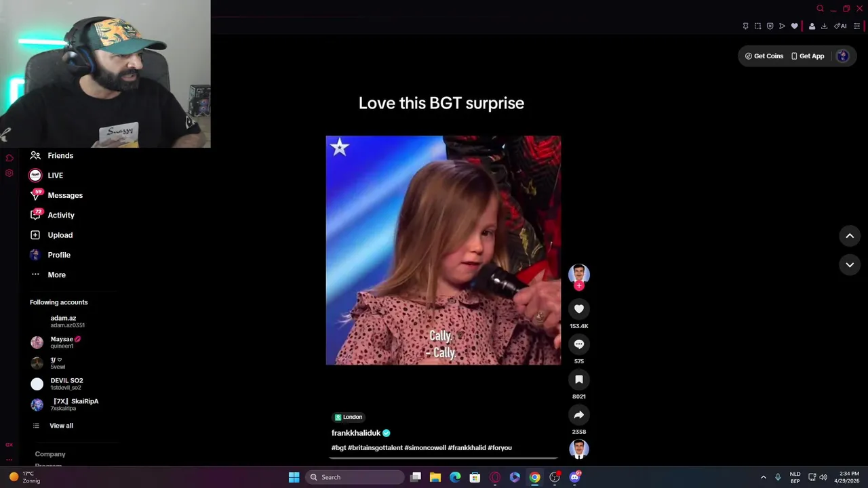The image size is (868, 488).
Task: Click the #britainsgottalent hashtag
Action: point(375,448)
